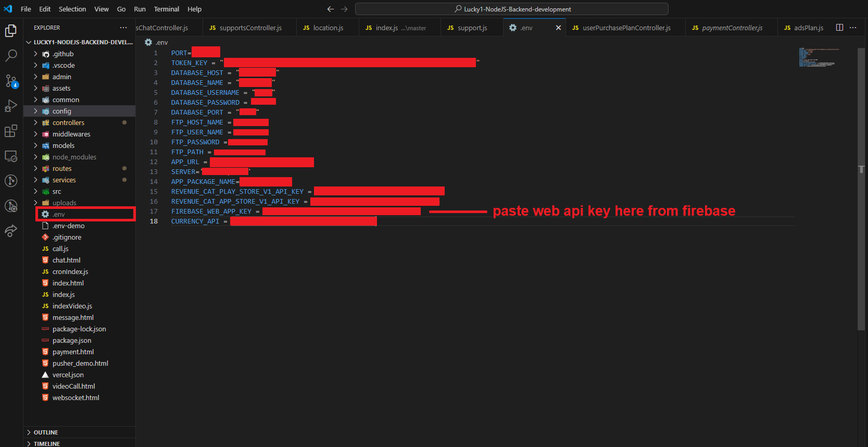Expand the controllers folder
868x447 pixels.
click(68, 122)
